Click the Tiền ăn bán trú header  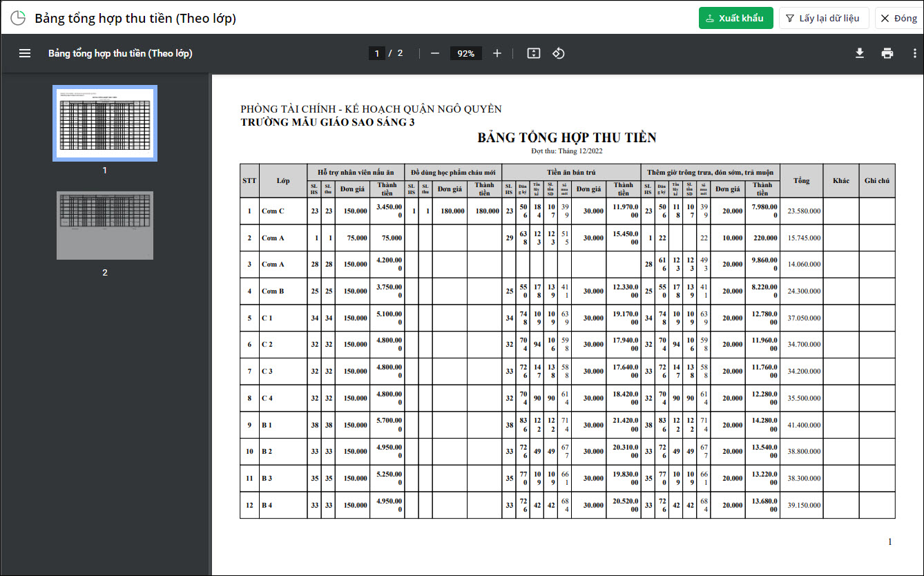571,172
